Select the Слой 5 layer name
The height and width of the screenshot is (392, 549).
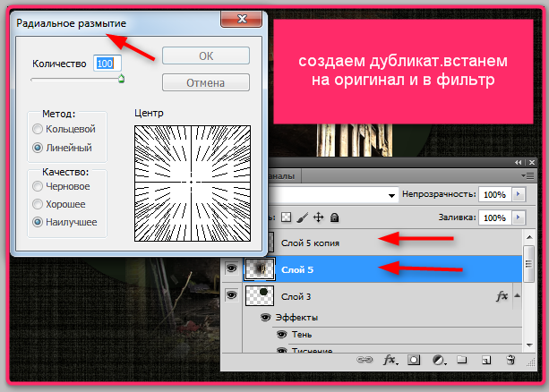(297, 269)
